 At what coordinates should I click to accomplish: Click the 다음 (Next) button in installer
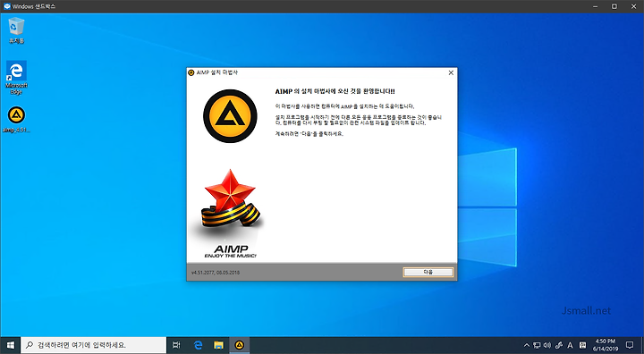coord(428,272)
